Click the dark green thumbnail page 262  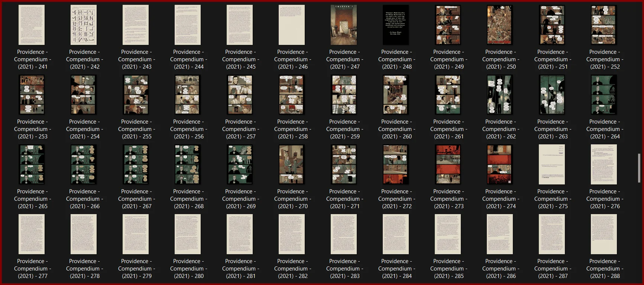(500, 95)
